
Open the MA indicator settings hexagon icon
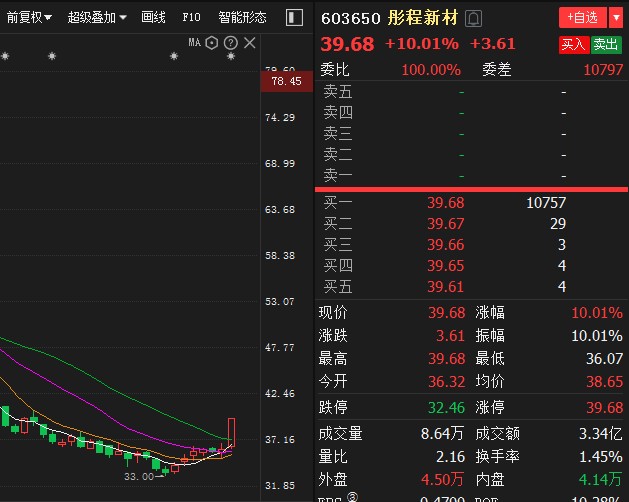tap(211, 43)
